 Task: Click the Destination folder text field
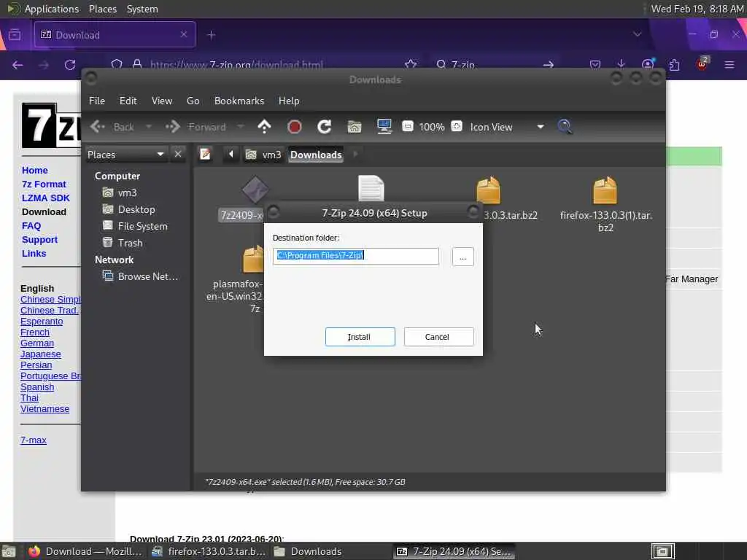(355, 256)
